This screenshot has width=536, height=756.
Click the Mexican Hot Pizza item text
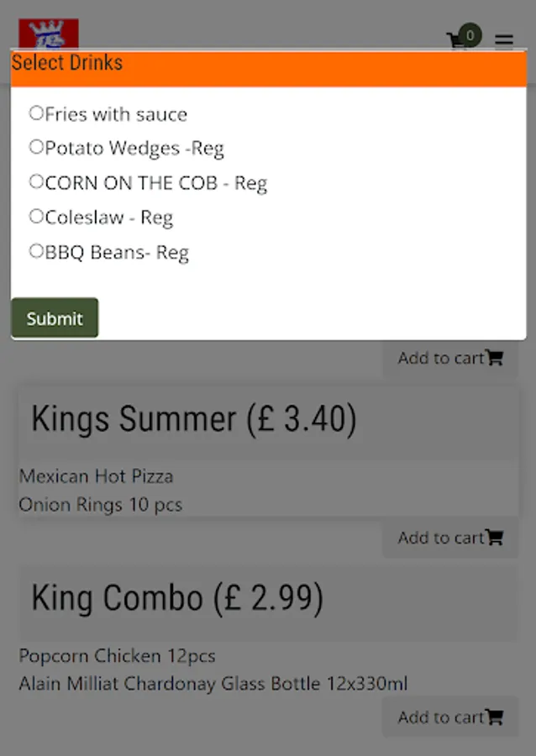[x=96, y=476]
